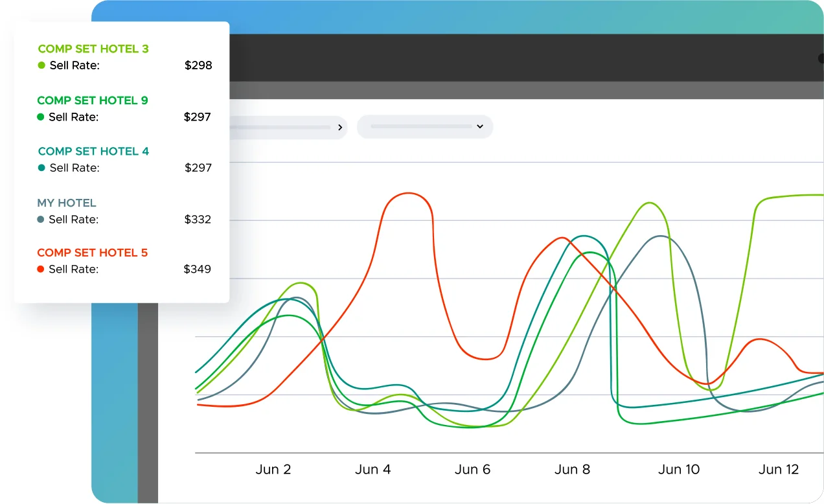Open the dropdown with the down chevron
This screenshot has width=824, height=504.
425,126
